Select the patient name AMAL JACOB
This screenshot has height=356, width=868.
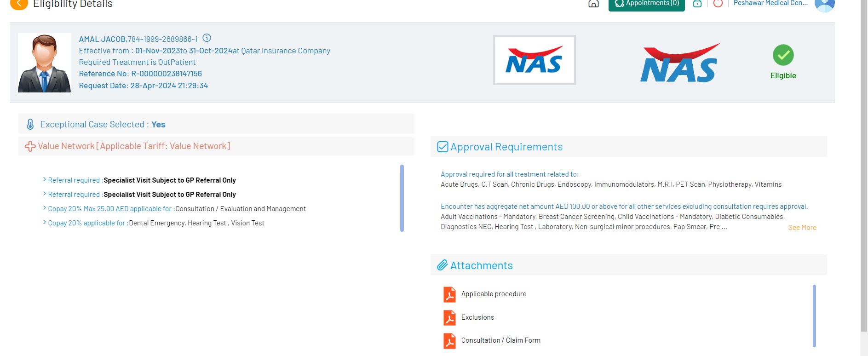pos(102,39)
